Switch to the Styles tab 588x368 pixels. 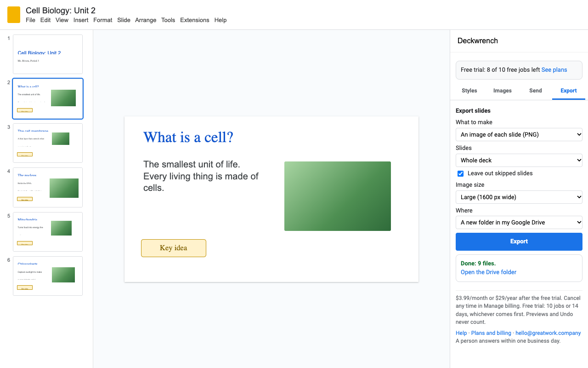tap(469, 91)
